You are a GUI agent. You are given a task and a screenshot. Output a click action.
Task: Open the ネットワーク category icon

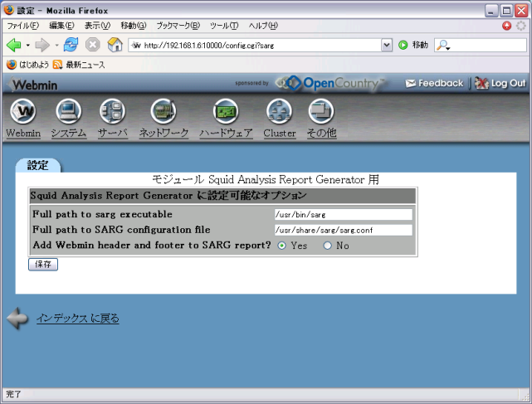click(164, 111)
